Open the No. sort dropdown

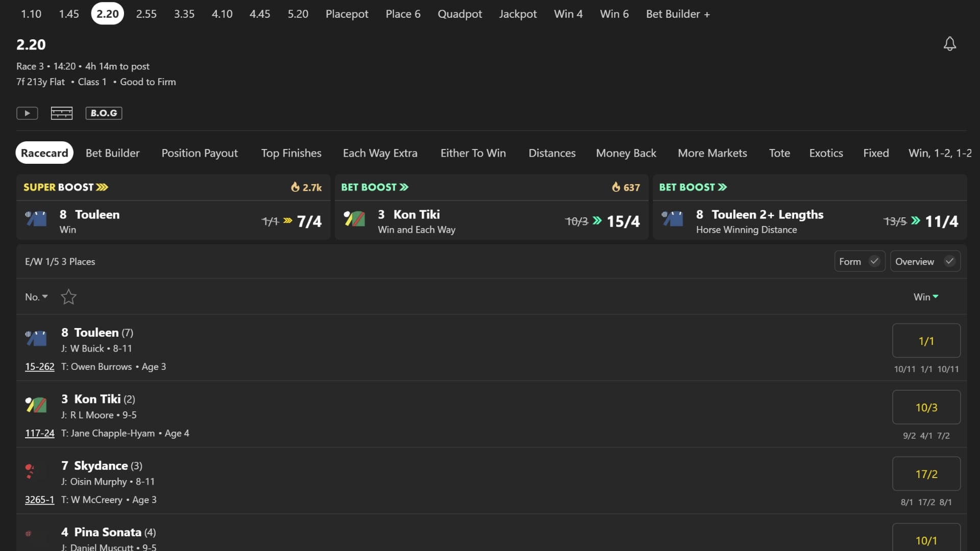point(37,297)
